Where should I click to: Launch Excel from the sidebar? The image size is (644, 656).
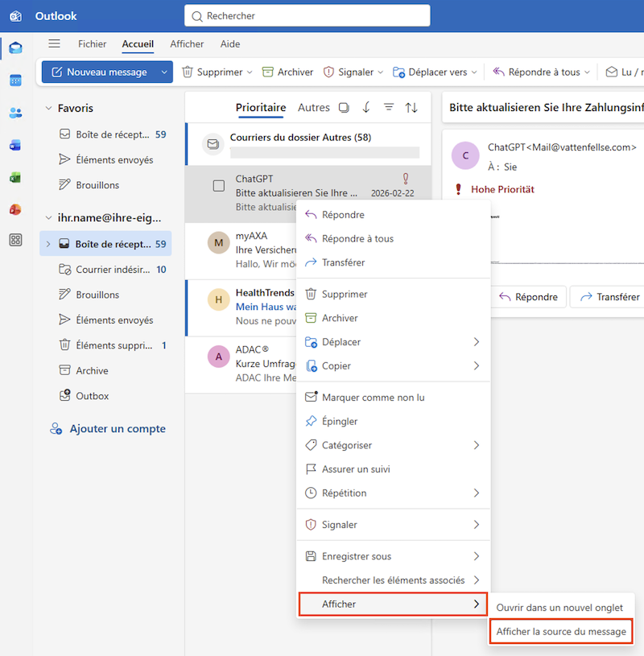click(x=15, y=177)
